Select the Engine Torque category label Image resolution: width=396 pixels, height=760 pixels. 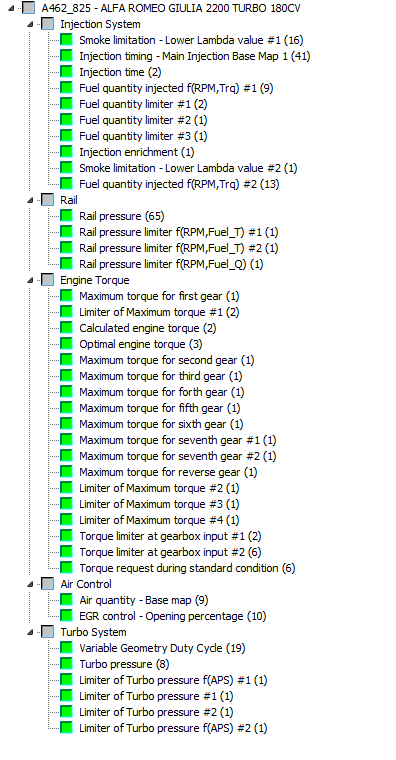tap(95, 280)
